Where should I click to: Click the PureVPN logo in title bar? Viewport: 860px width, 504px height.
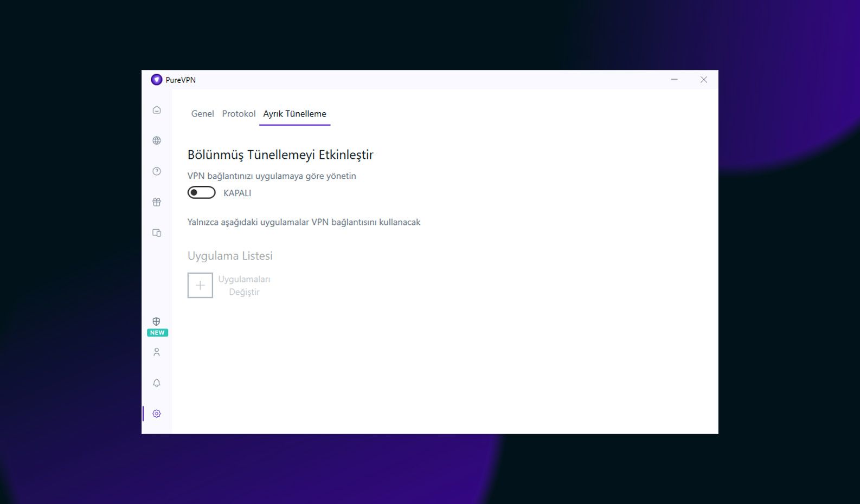coord(157,80)
